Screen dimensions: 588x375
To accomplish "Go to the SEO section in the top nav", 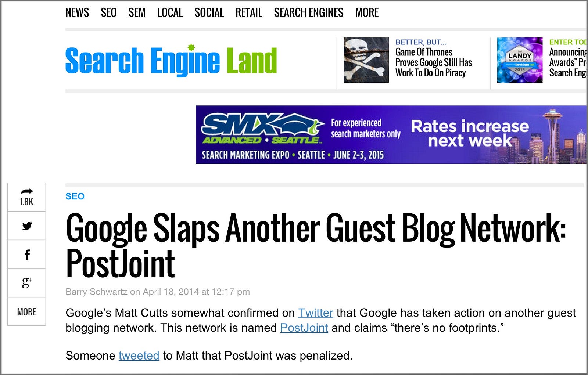I will (108, 13).
